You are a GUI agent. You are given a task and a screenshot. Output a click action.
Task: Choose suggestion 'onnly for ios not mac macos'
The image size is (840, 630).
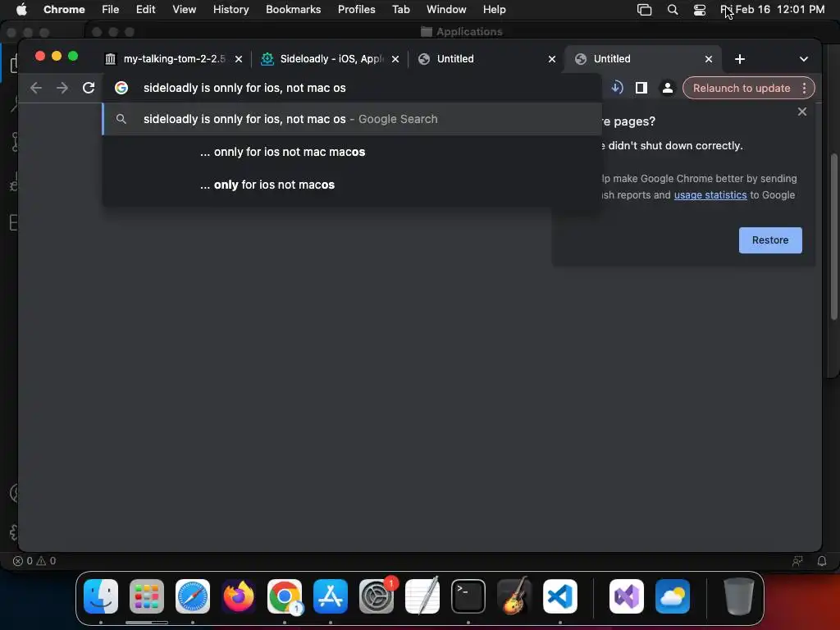coord(352,152)
